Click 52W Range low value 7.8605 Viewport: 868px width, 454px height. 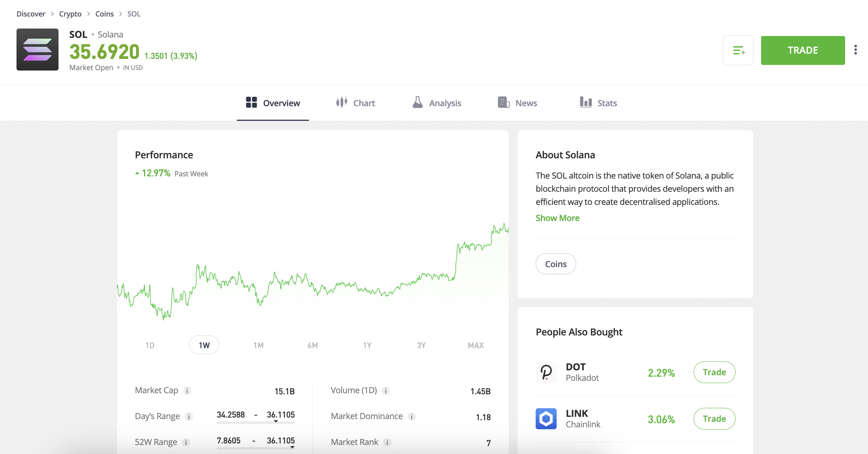[228, 440]
